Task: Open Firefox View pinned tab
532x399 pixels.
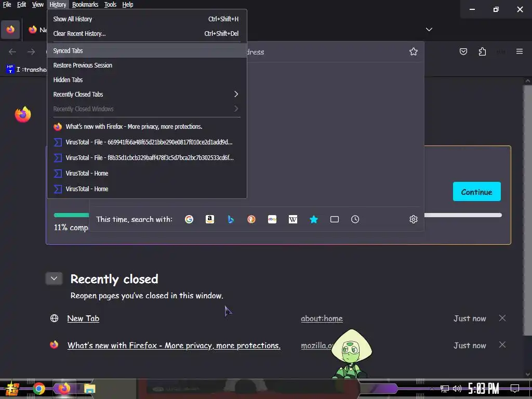Action: click(x=10, y=30)
